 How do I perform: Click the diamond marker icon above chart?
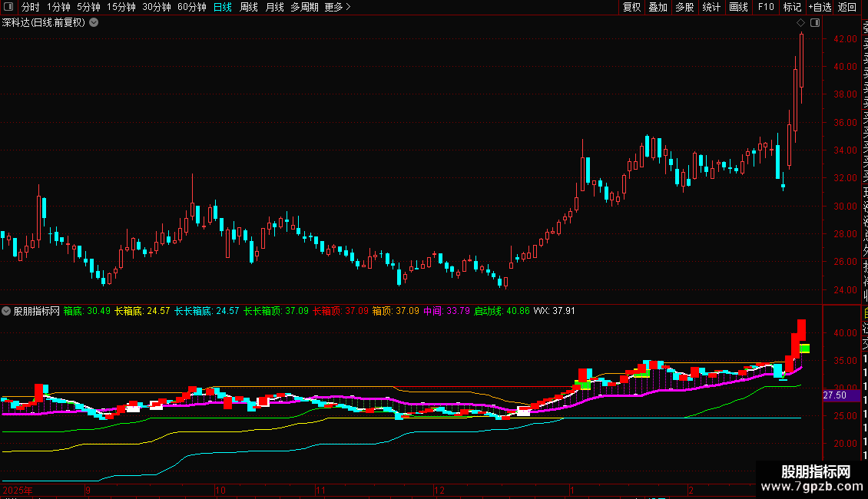point(800,23)
